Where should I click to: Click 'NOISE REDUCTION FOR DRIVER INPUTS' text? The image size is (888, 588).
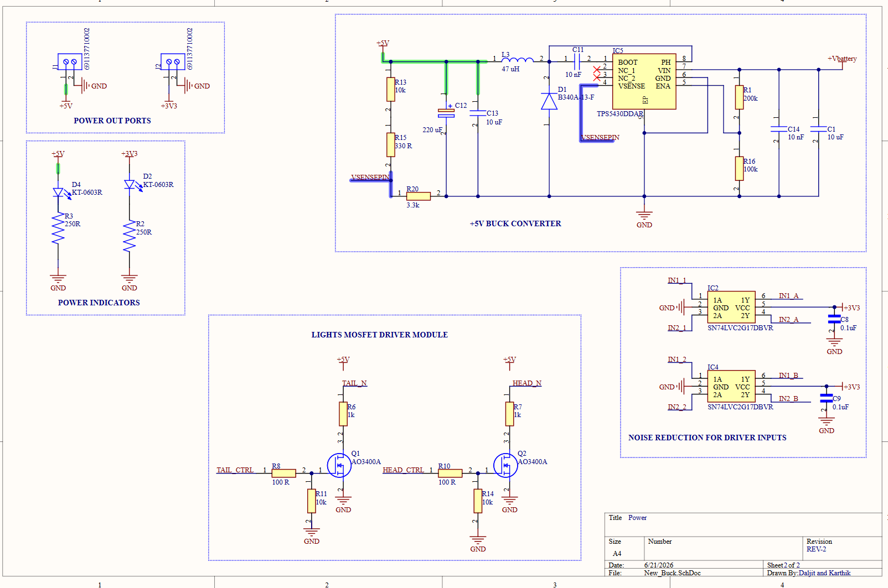click(708, 438)
